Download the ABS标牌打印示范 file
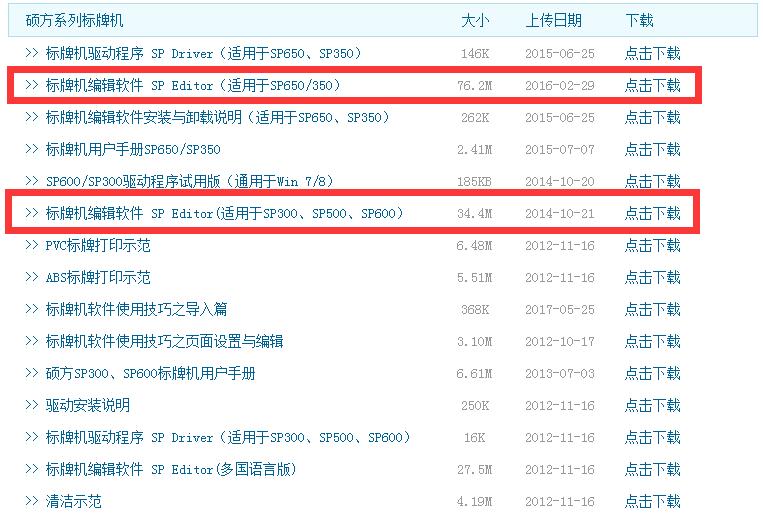 652,278
